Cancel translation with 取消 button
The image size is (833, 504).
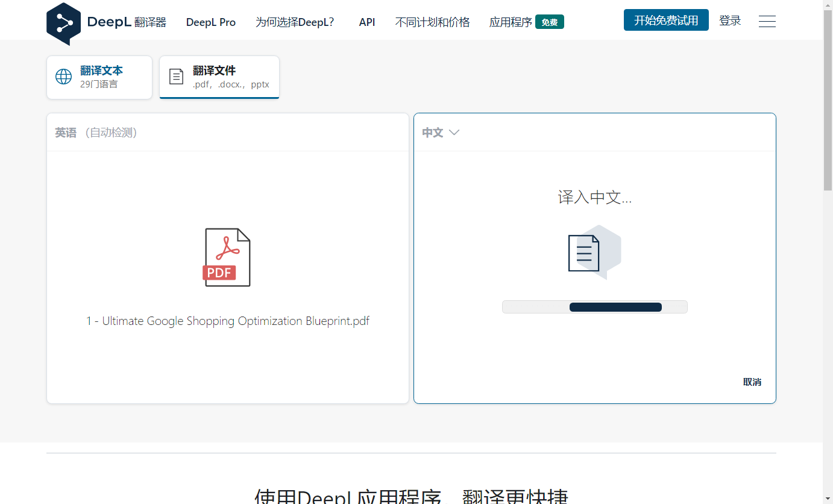coord(752,382)
